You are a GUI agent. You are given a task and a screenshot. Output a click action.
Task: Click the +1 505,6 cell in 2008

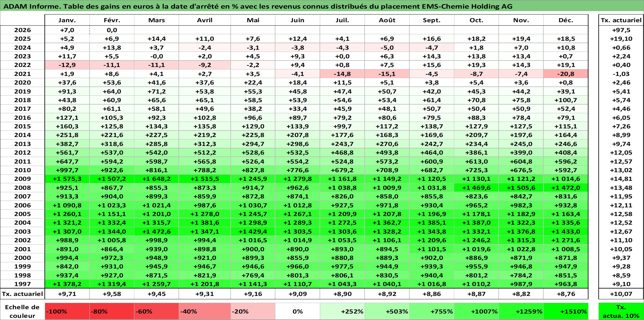pos(521,188)
